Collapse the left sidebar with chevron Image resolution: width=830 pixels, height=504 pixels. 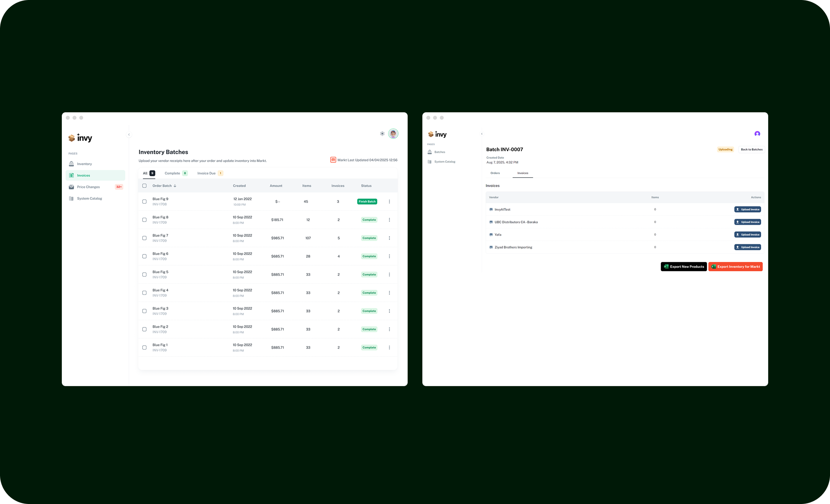coord(129,135)
